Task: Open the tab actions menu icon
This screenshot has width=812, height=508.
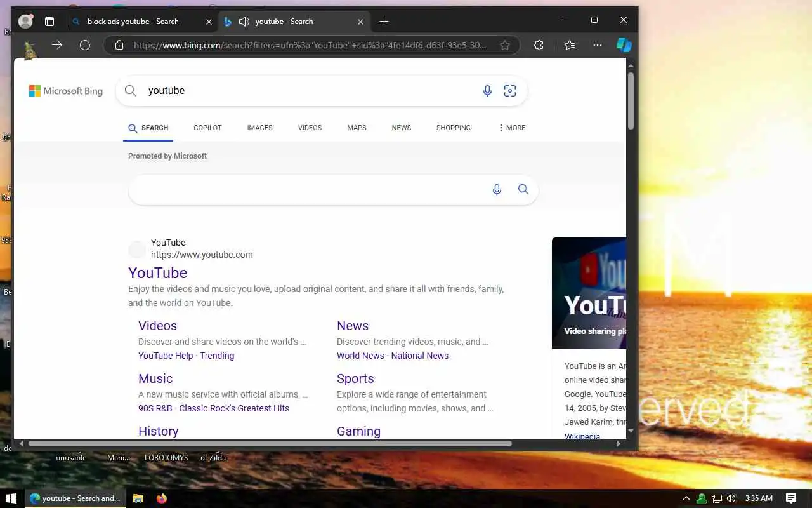Action: (x=49, y=22)
